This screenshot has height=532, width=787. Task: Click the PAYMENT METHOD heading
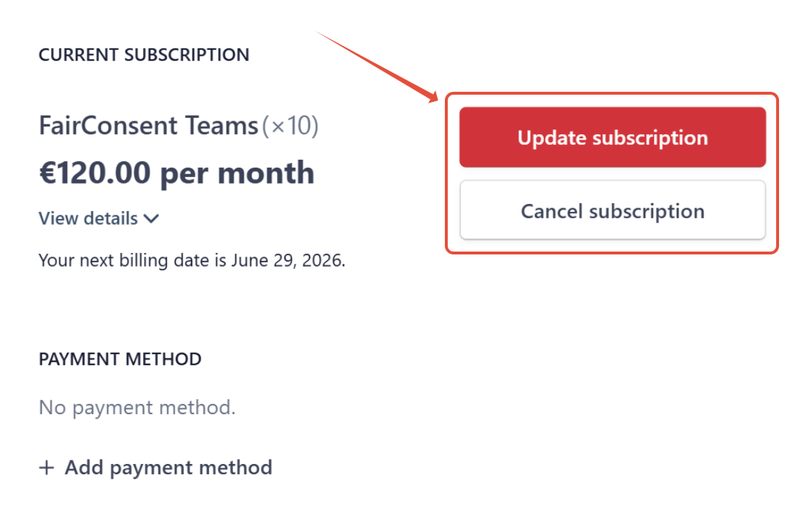click(120, 359)
